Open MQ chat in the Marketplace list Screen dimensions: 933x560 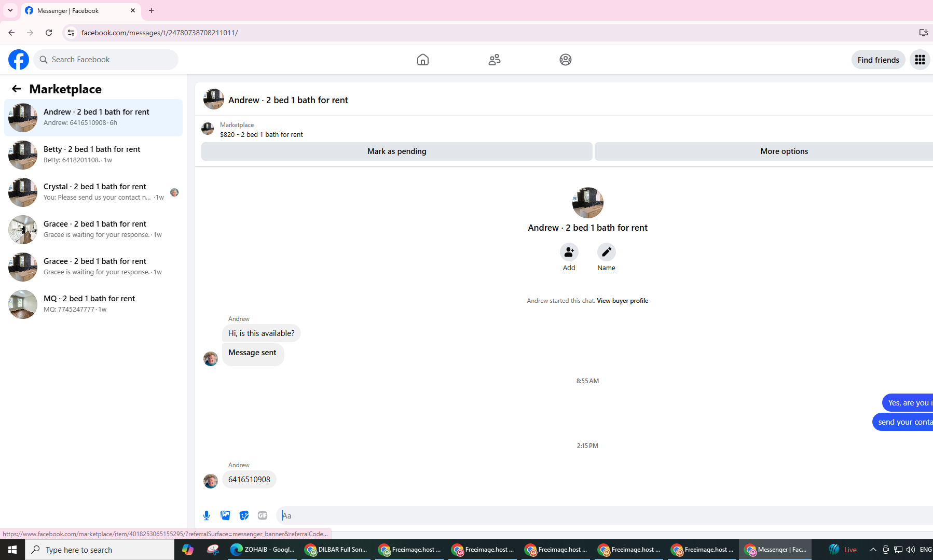point(93,304)
